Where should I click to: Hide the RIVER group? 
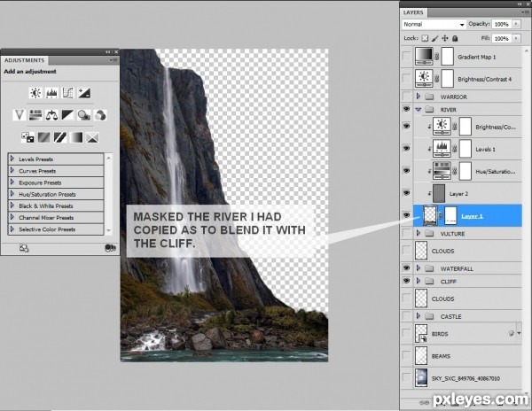[406, 109]
